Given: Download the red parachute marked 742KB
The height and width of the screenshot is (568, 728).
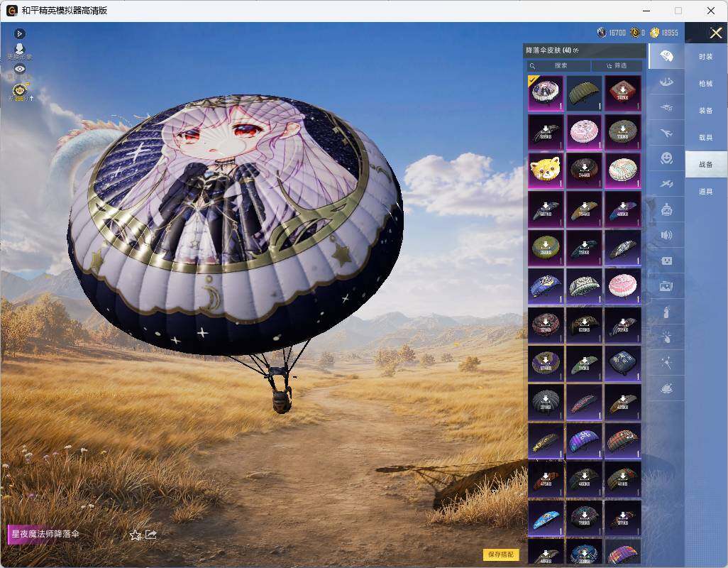Looking at the screenshot, I should pos(622,93).
